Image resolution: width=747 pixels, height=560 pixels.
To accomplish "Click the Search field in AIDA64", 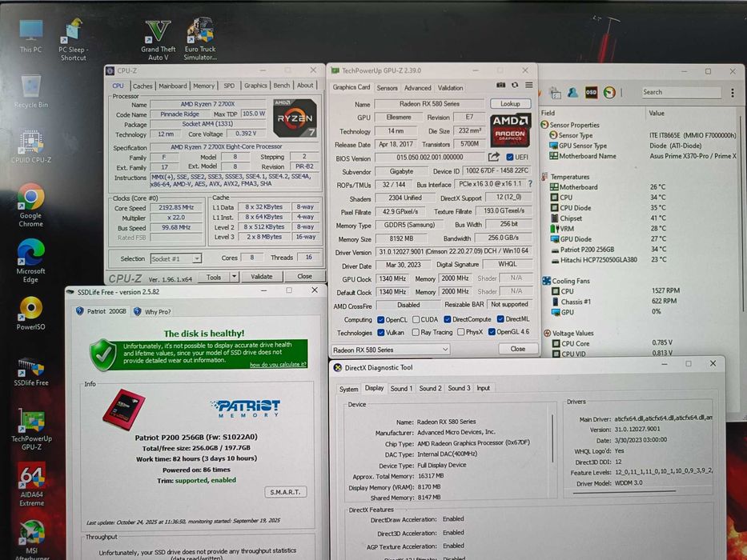I will 681,92.
